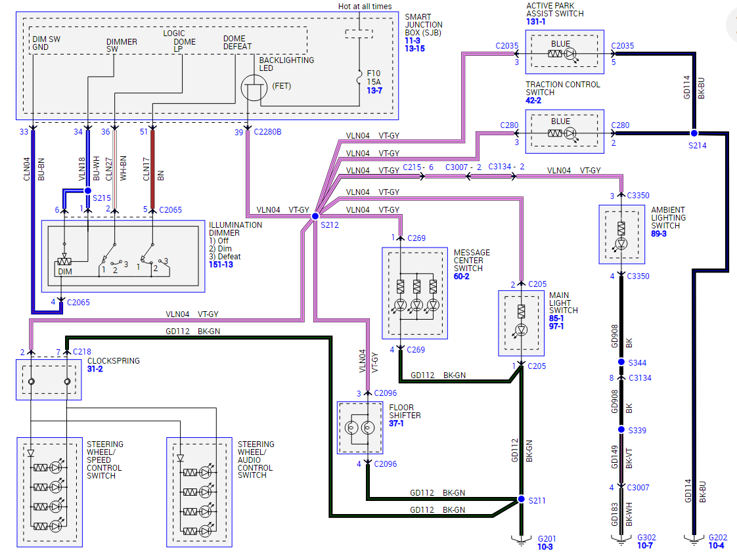Click the C3007 - 2 connector label
Screen dimensions: 737x560
tap(463, 167)
